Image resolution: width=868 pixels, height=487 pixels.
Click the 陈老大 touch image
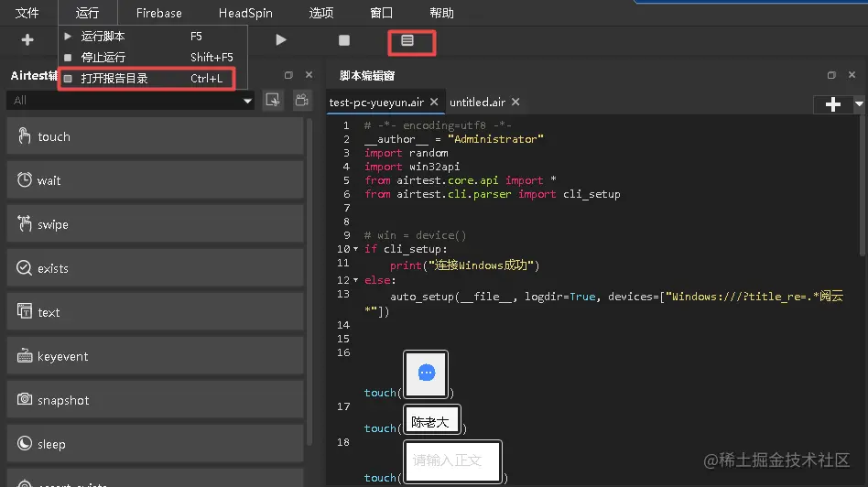pyautogui.click(x=432, y=420)
